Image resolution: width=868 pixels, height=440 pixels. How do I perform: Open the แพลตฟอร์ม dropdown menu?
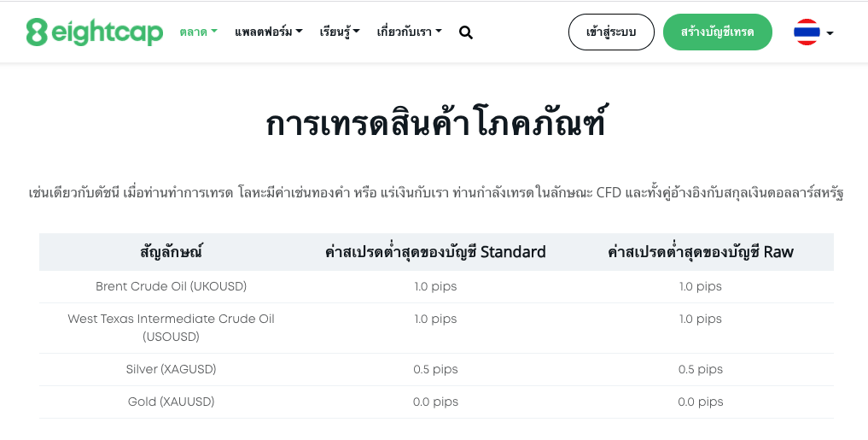269,32
